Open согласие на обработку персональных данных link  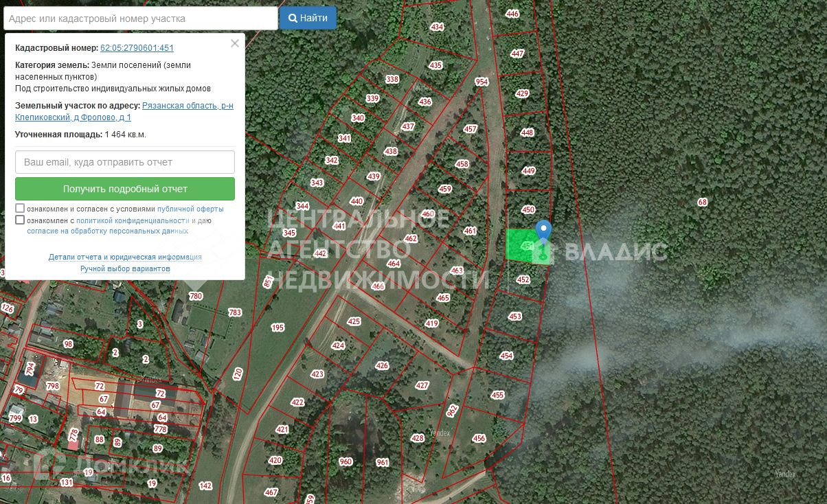[107, 231]
